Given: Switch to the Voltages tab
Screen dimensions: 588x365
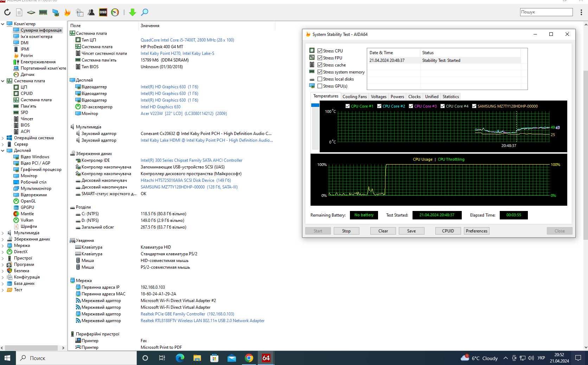Looking at the screenshot, I should click(x=378, y=97).
